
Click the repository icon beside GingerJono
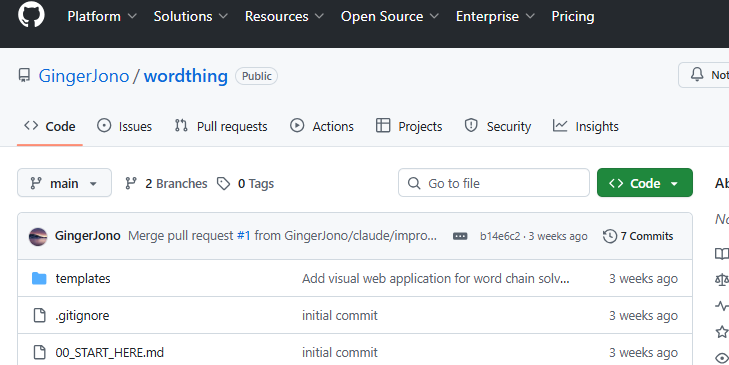[24, 75]
